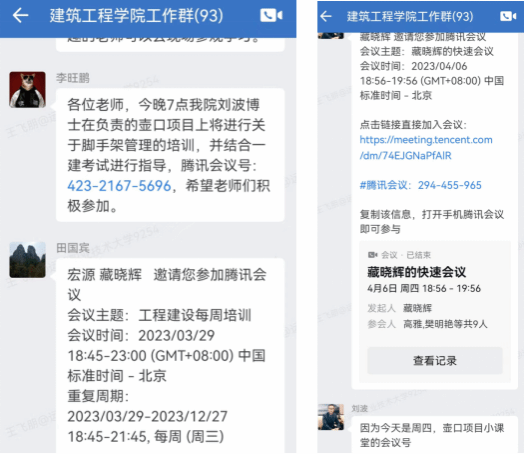Tap back arrow in right chat header
This screenshot has width=524, height=454.
tap(326, 16)
